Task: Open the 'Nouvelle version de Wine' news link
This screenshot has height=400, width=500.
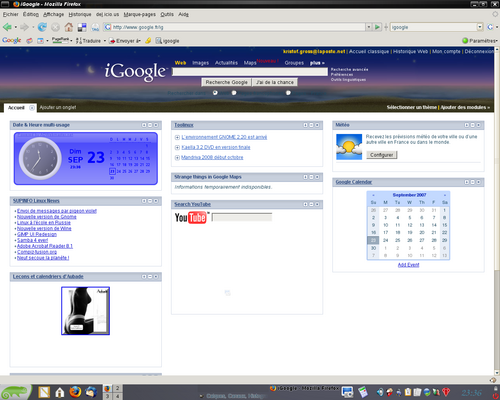Action: point(44,229)
